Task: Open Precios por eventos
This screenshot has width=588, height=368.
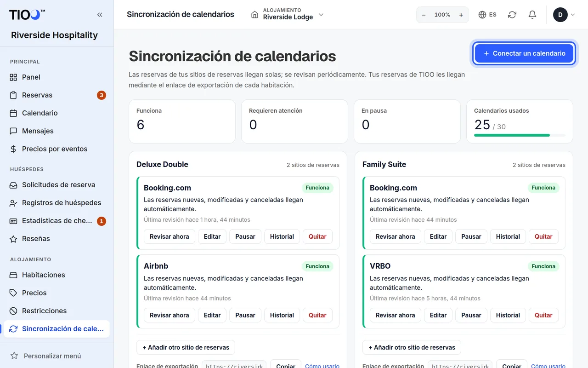Action: (x=57, y=149)
